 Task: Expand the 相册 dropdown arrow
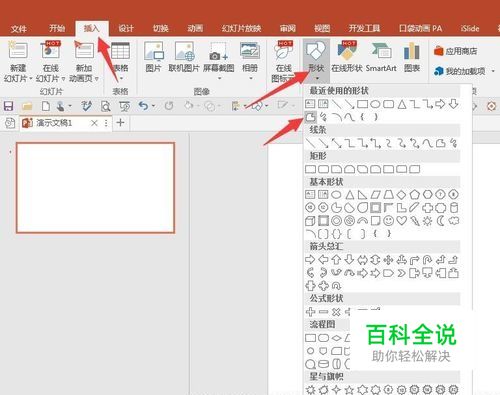coord(250,78)
